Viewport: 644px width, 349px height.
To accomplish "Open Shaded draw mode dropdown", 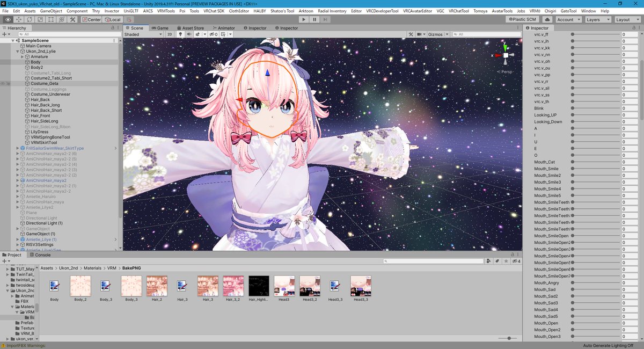I will (143, 34).
